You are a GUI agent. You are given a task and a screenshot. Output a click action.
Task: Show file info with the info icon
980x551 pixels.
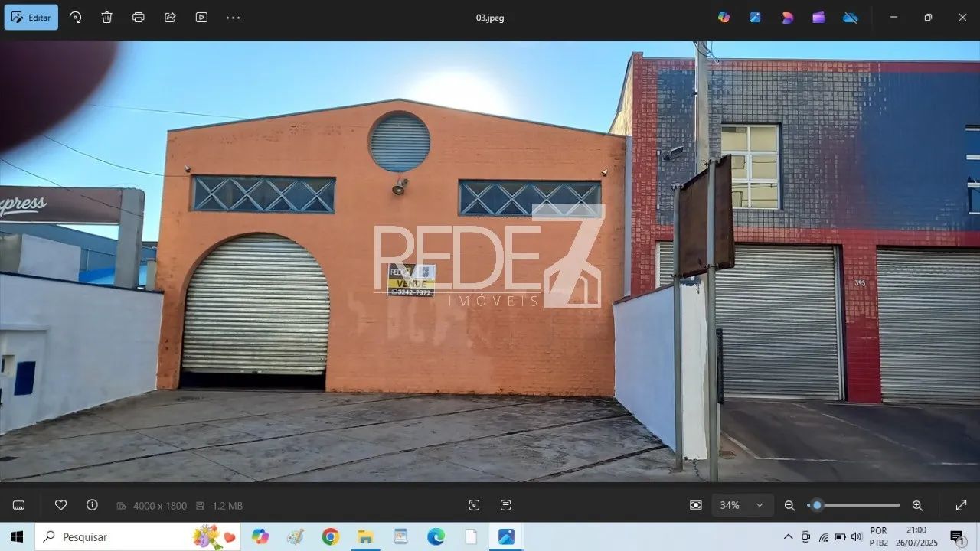[x=92, y=505]
